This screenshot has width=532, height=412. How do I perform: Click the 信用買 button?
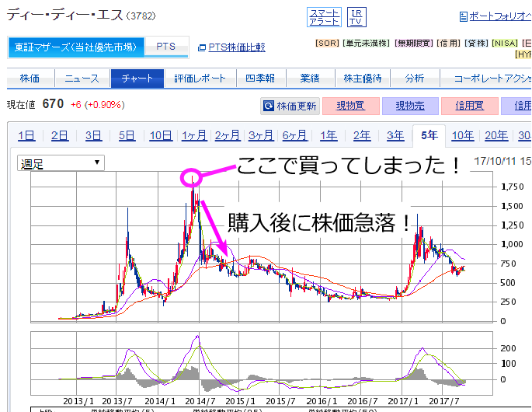470,106
